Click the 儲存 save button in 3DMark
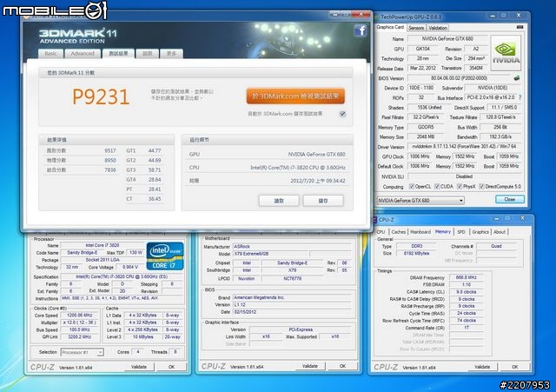The image size is (556, 392). 322,201
